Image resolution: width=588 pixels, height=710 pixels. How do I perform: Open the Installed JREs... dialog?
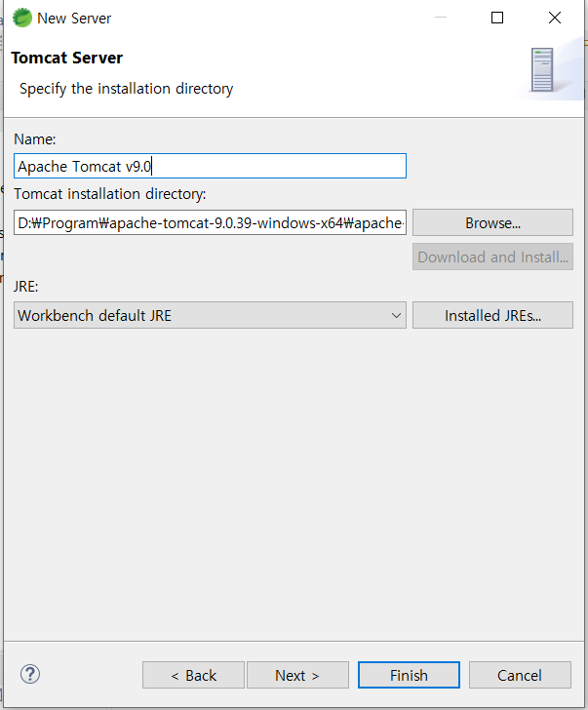click(x=492, y=315)
